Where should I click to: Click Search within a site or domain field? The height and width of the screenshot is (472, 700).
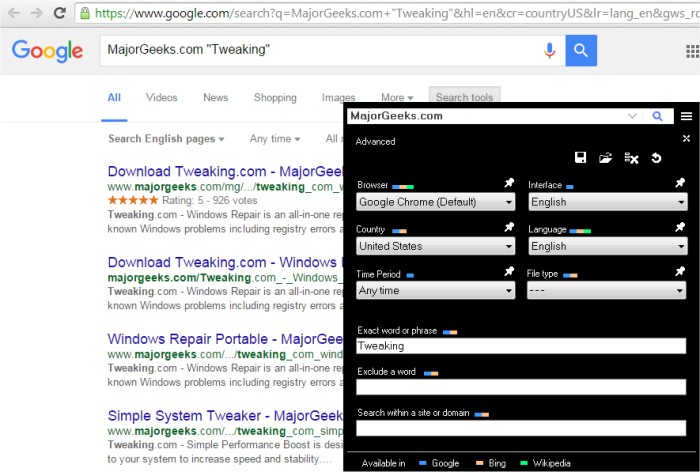[x=521, y=428]
